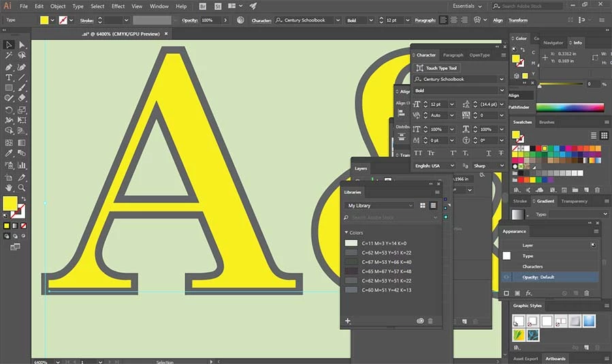Switch to the Transparency tab
Image resolution: width=612 pixels, height=364 pixels.
574,201
